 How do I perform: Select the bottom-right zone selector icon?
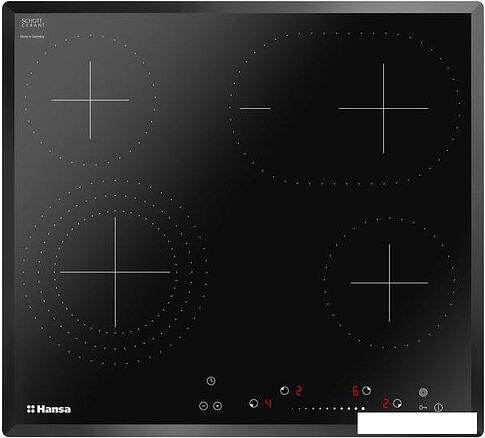coord(397,403)
